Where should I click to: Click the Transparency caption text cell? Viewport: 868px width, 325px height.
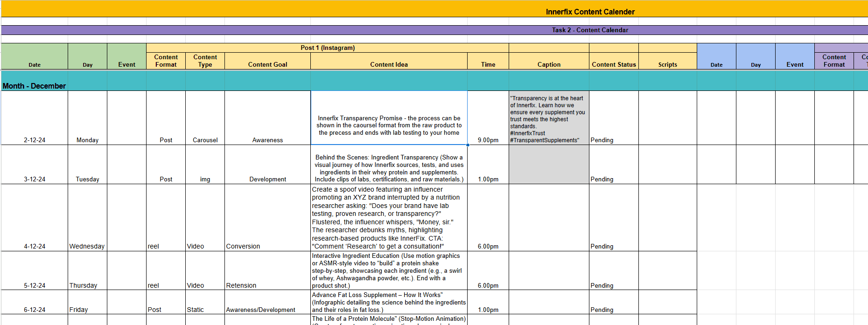549,118
